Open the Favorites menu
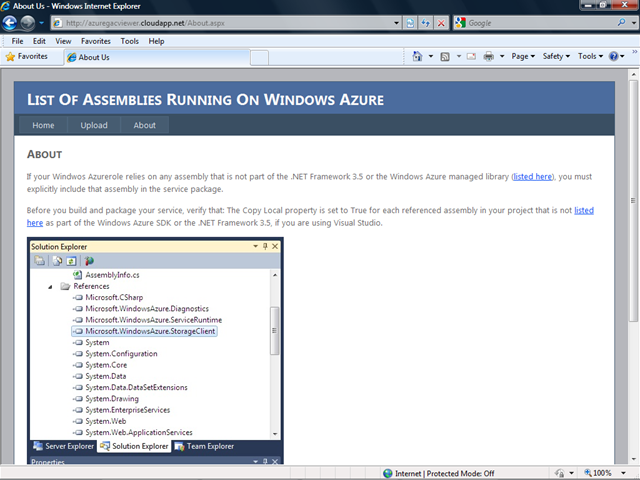Screen dimensions: 640x480 (x=96, y=41)
